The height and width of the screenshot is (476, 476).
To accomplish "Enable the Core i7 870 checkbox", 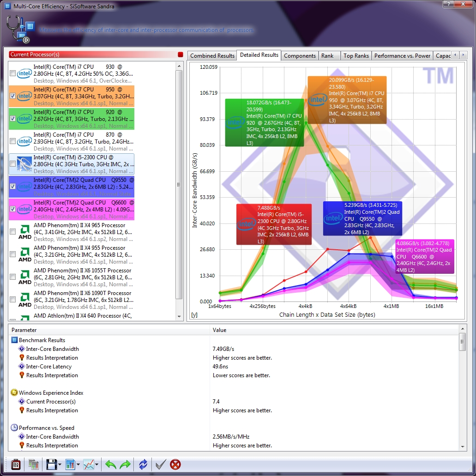I will coord(12,141).
